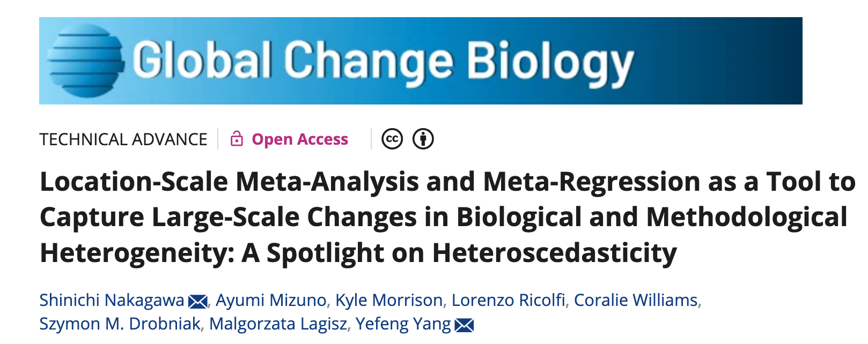Click the word Heteroscedasticity in the title
The image size is (868, 344).
click(x=554, y=252)
